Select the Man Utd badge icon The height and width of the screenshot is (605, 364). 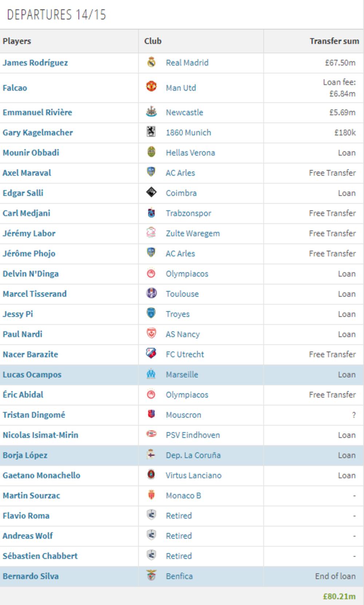(x=151, y=88)
